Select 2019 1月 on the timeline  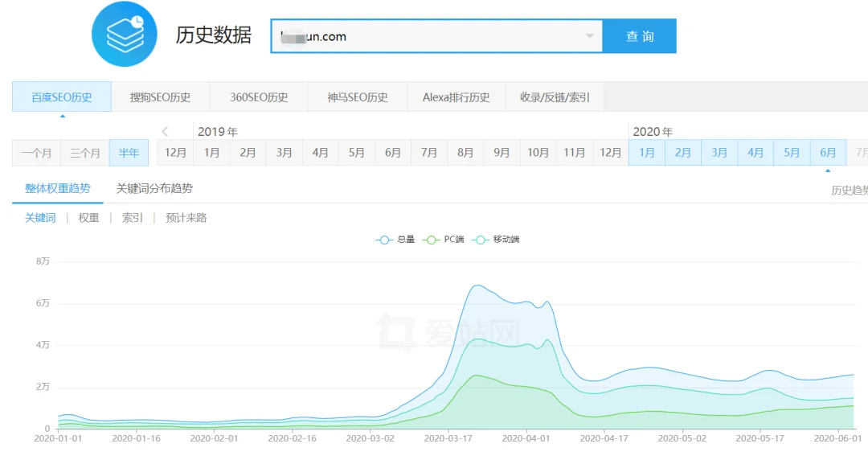(211, 152)
